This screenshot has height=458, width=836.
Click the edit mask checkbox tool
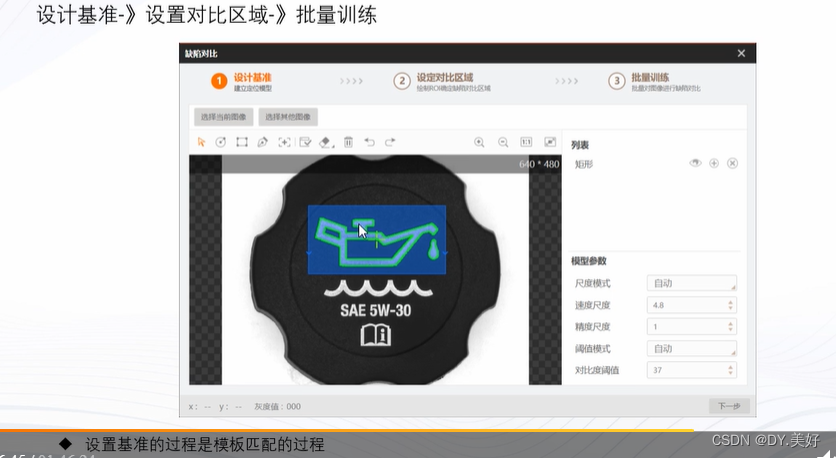[x=305, y=142]
